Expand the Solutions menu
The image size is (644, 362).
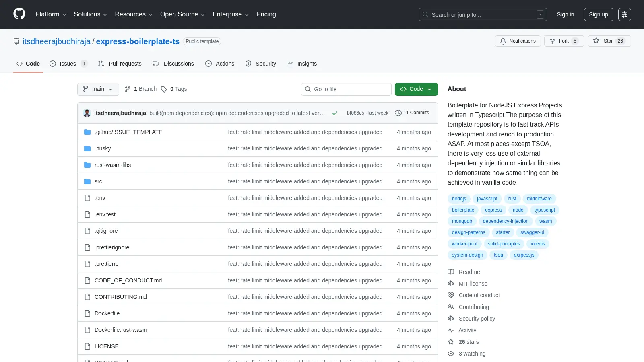(91, 14)
